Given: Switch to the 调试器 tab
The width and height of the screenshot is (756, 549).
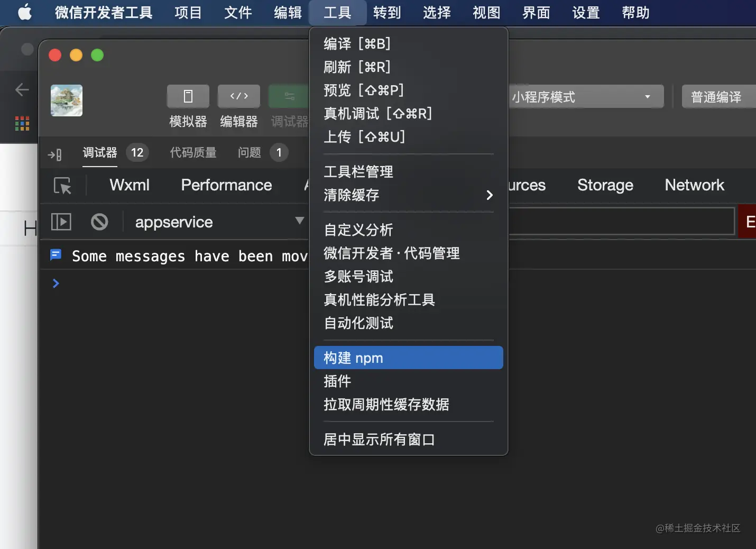Looking at the screenshot, I should 100,153.
